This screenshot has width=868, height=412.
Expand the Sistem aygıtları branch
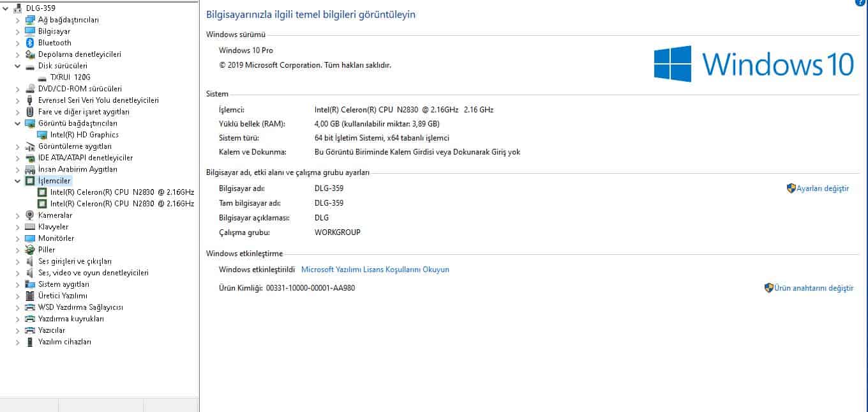[x=17, y=284]
